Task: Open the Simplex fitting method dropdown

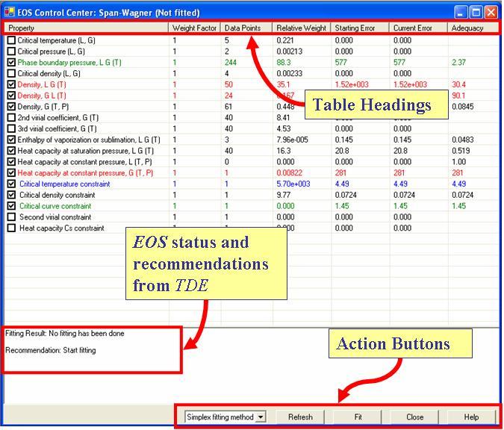Action: pos(260,417)
